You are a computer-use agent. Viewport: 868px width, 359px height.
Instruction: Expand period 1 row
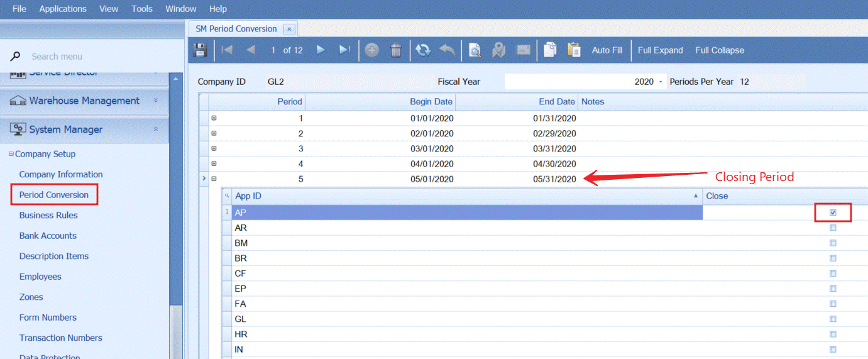tap(214, 118)
